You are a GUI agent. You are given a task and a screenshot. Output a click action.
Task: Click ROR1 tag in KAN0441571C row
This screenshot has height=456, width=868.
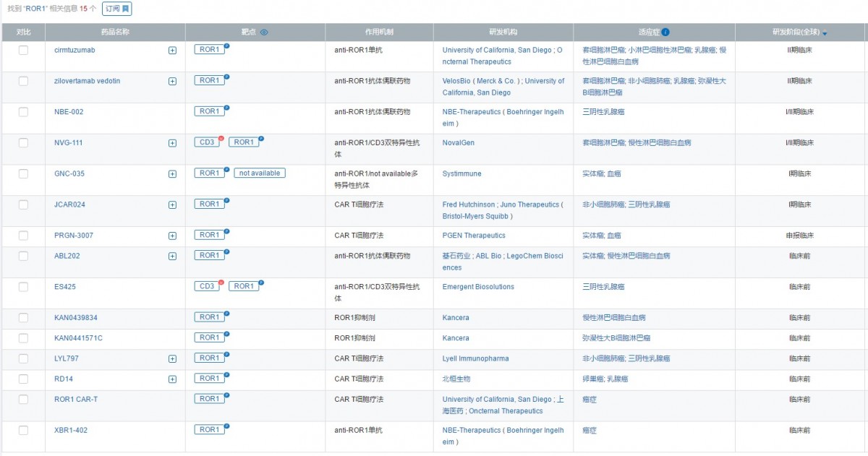point(210,337)
